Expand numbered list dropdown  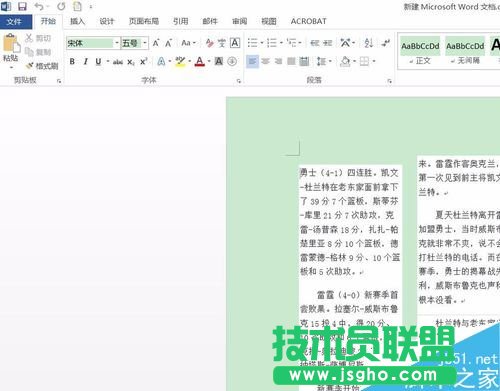(281, 43)
